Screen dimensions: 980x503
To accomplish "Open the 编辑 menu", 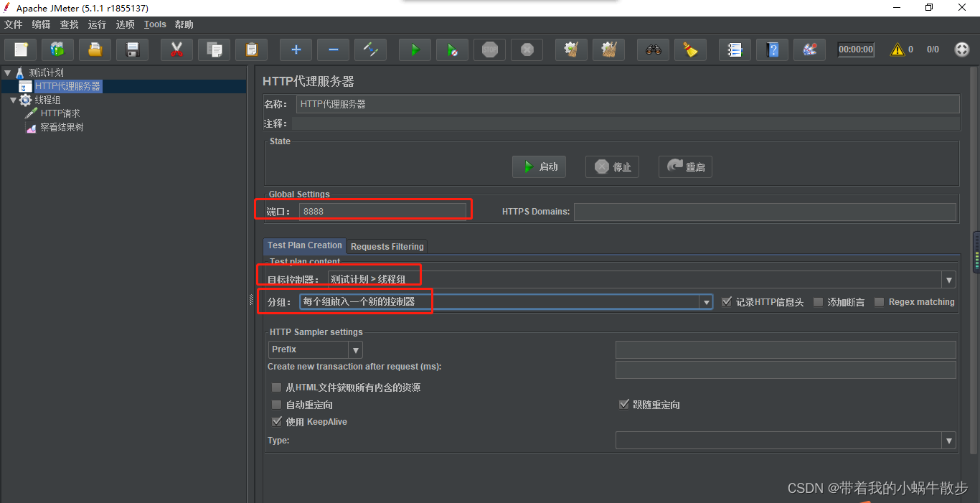I will [x=42, y=24].
